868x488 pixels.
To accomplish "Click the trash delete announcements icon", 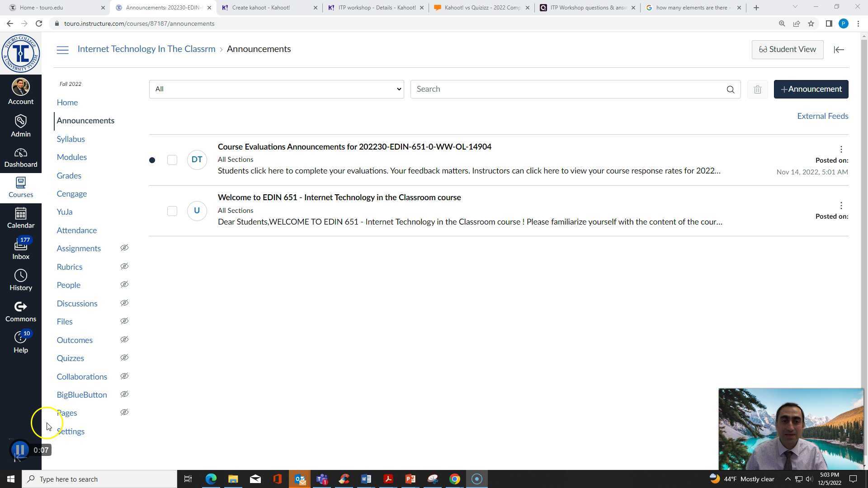I will [x=757, y=89].
